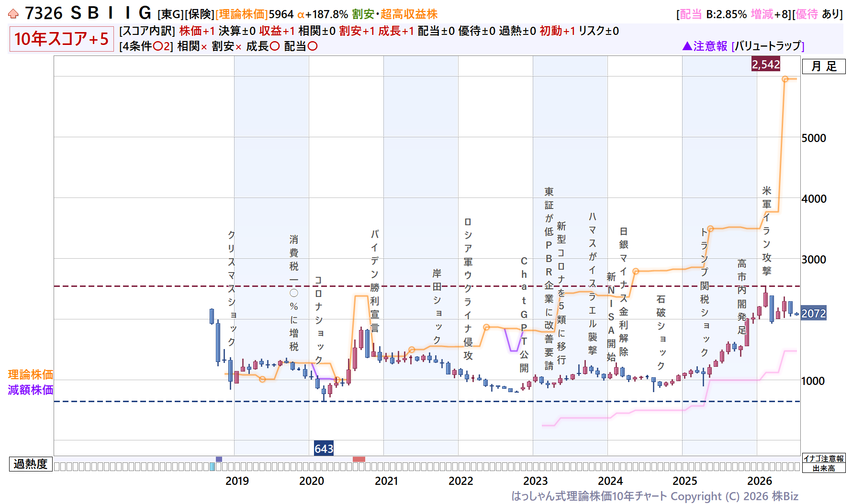
Task: Click the 過熱度 label box
Action: pyautogui.click(x=31, y=464)
